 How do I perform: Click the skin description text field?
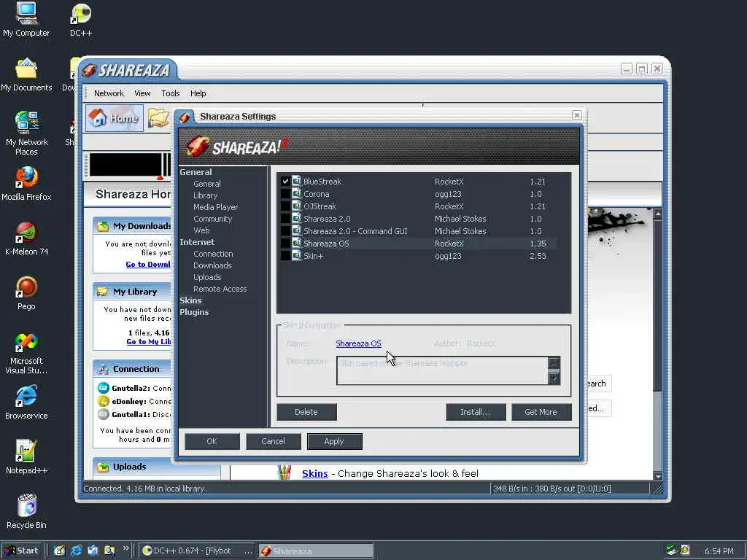click(x=442, y=370)
